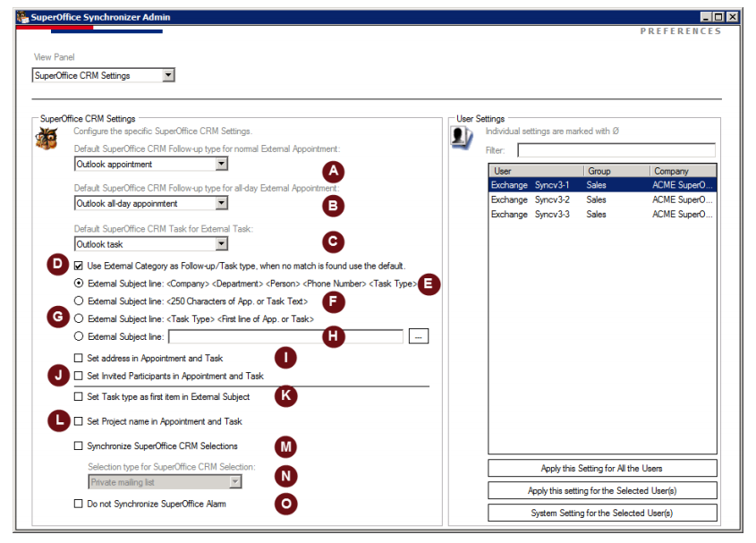The width and height of the screenshot is (756, 543).
Task: Toggle Use External Category as Follow-up/Task type checkbox
Action: pos(78,266)
